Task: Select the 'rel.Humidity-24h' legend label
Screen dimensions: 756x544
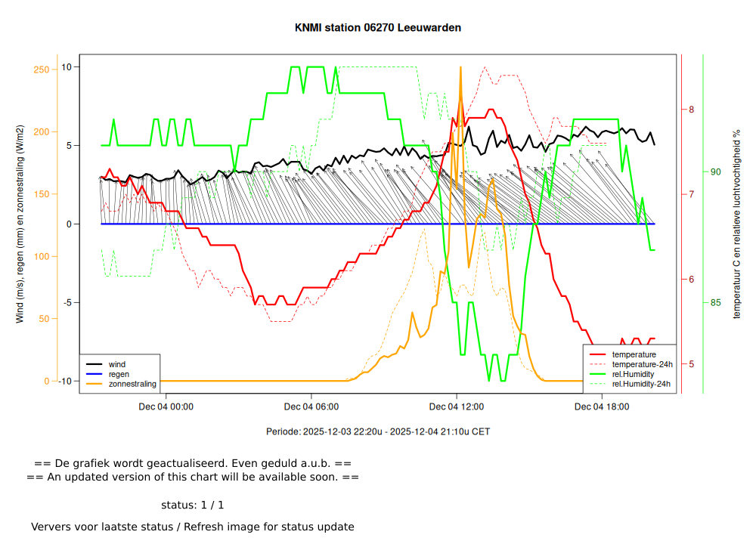Action: [x=641, y=384]
